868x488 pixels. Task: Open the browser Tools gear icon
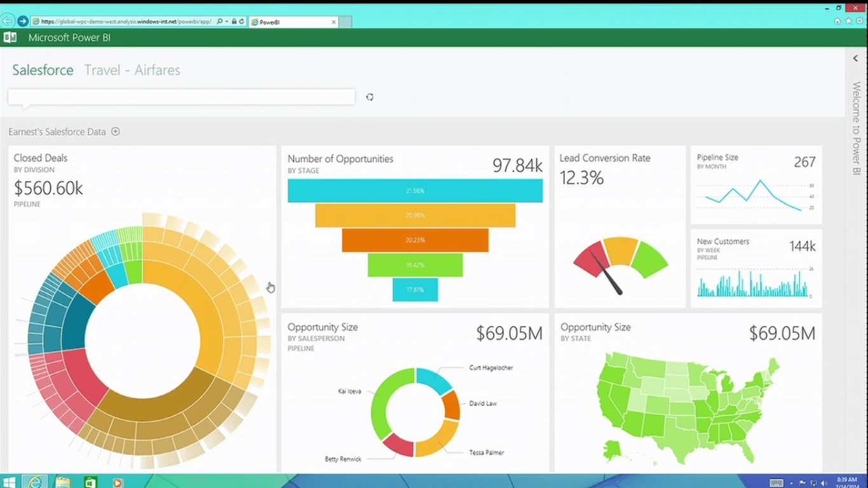858,21
